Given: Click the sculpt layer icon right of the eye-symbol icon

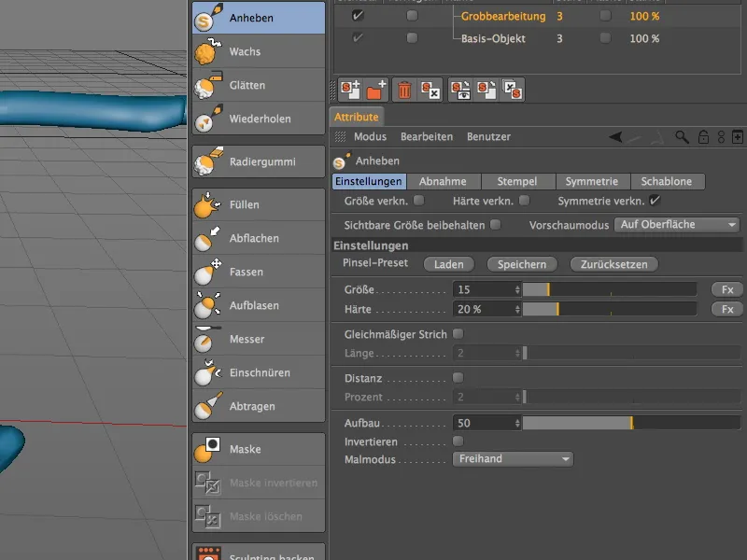Looking at the screenshot, I should pyautogui.click(x=486, y=90).
